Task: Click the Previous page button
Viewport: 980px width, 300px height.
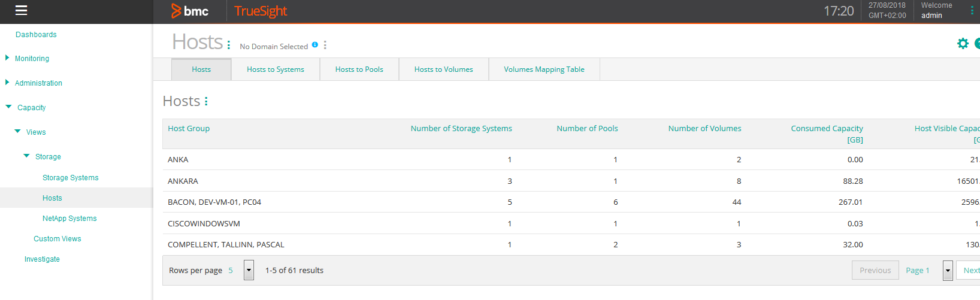Action: tap(875, 270)
